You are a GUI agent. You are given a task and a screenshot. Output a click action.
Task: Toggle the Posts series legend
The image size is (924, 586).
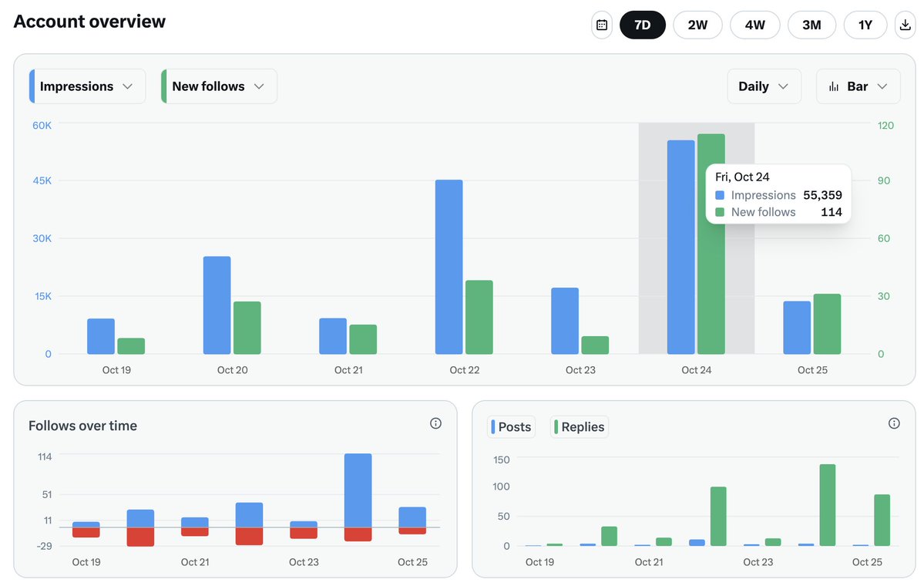(511, 427)
